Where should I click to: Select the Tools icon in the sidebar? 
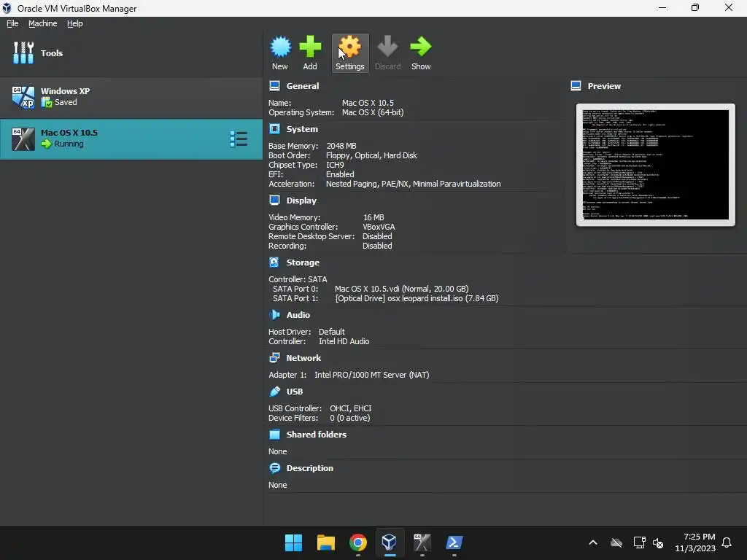[23, 52]
